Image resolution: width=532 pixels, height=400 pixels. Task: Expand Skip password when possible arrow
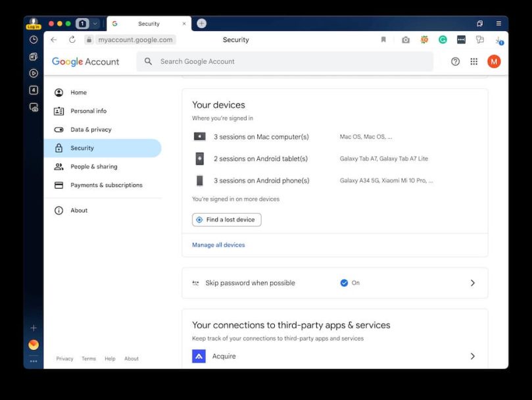pyautogui.click(x=472, y=283)
